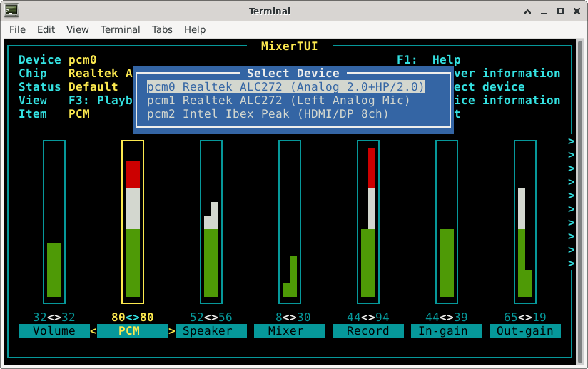Viewport: 588px width, 369px height.
Task: Select the In-gain control label
Action: 447,331
